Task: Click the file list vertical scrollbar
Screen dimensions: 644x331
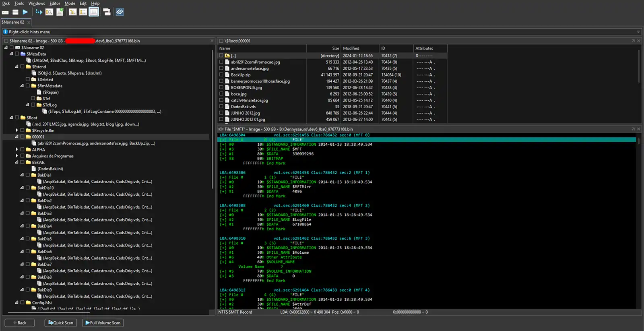Action: pos(639,66)
